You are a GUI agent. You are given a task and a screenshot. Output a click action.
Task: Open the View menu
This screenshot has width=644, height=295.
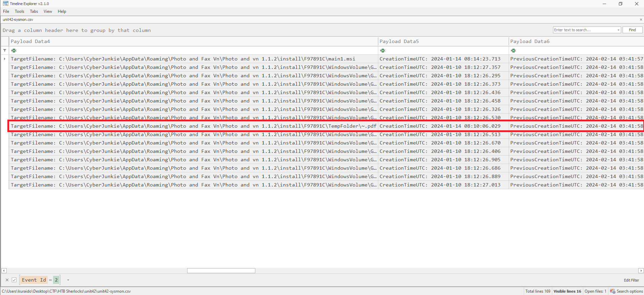click(48, 11)
